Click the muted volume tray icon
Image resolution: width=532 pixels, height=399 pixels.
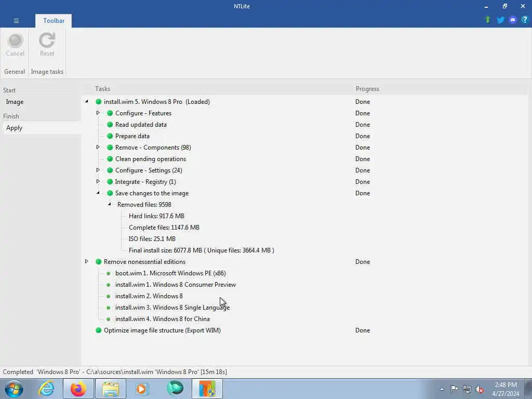[480, 389]
